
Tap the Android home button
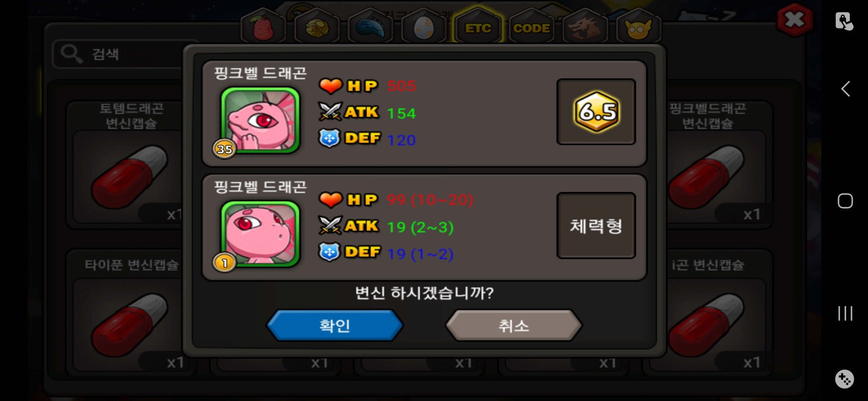pyautogui.click(x=845, y=201)
